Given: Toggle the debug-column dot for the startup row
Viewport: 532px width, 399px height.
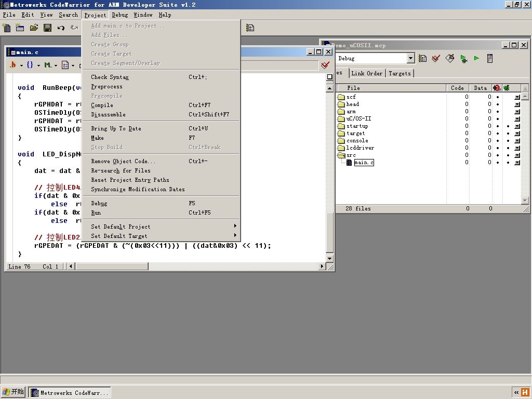Looking at the screenshot, I should click(508, 126).
